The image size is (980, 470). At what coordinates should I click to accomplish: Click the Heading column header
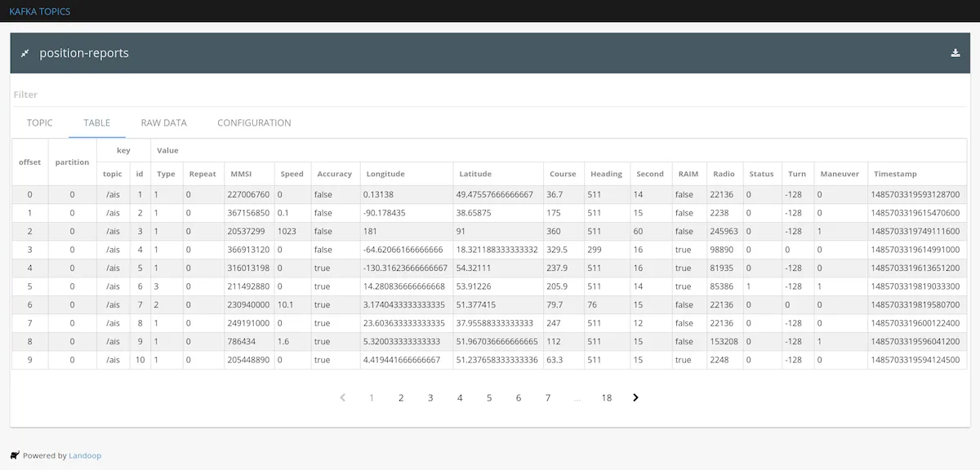606,174
